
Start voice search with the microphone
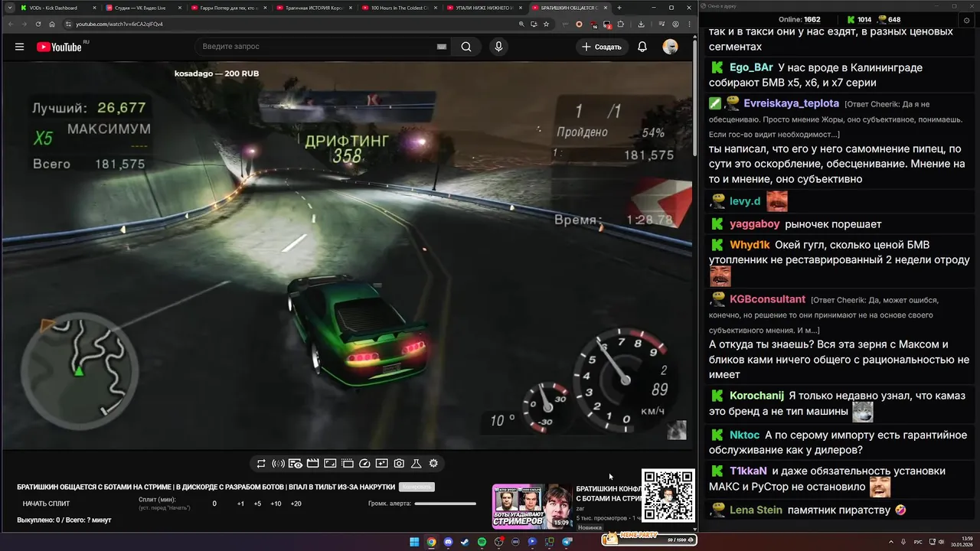(x=498, y=47)
